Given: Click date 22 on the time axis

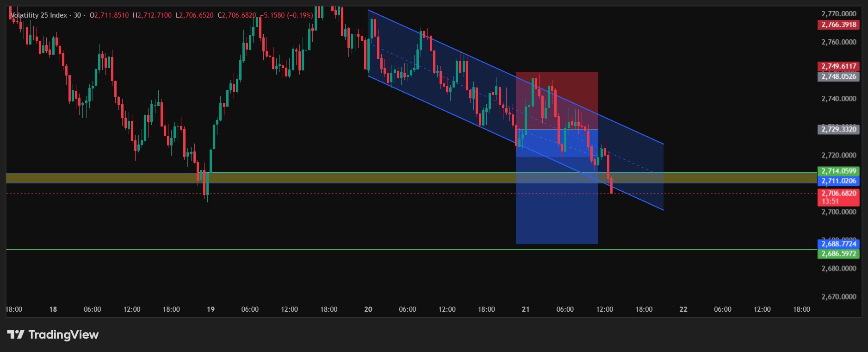Looking at the screenshot, I should pyautogui.click(x=683, y=309).
